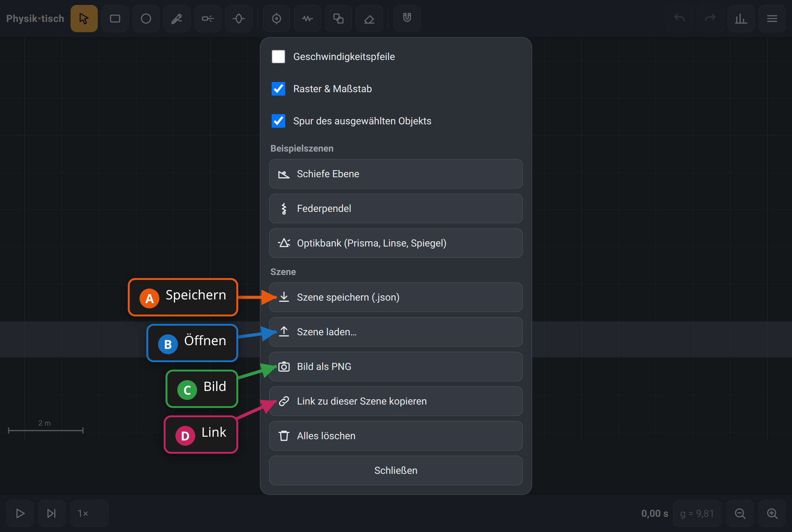792x532 pixels.
Task: Close the menu with Schließen
Action: point(396,470)
